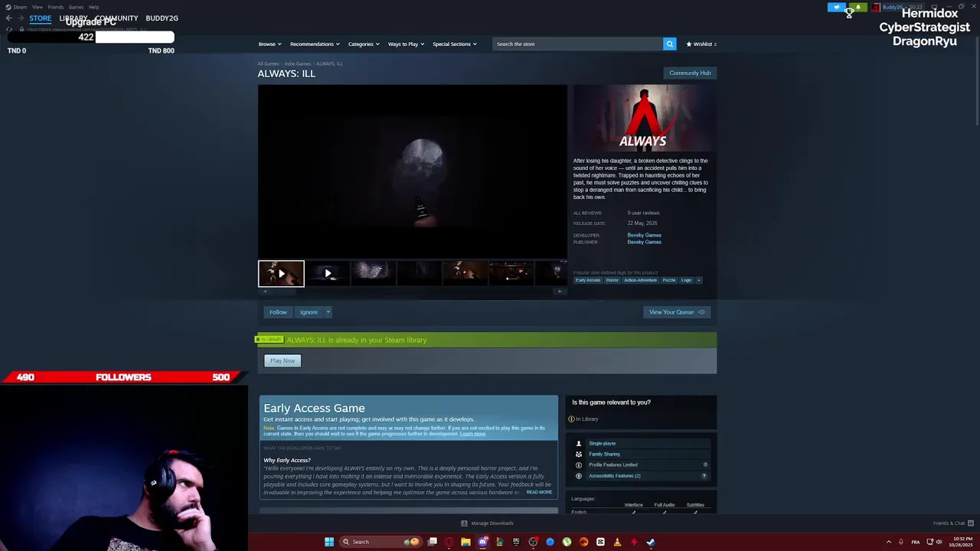This screenshot has width=980, height=551.
Task: Open Beveky Games developer link
Action: (x=644, y=235)
